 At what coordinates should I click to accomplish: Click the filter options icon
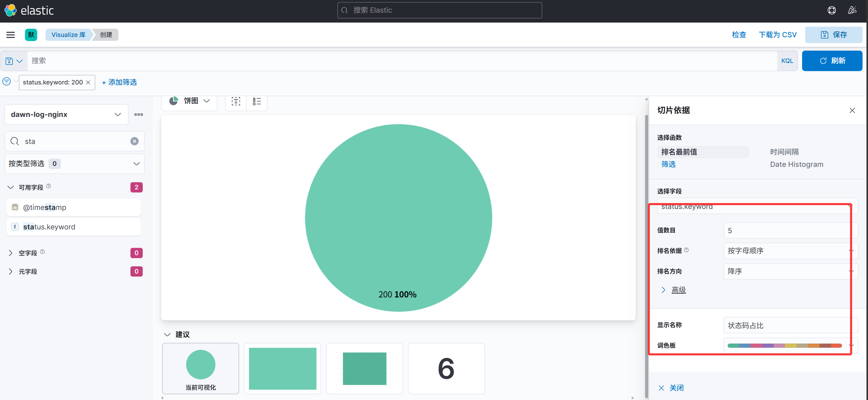point(6,82)
